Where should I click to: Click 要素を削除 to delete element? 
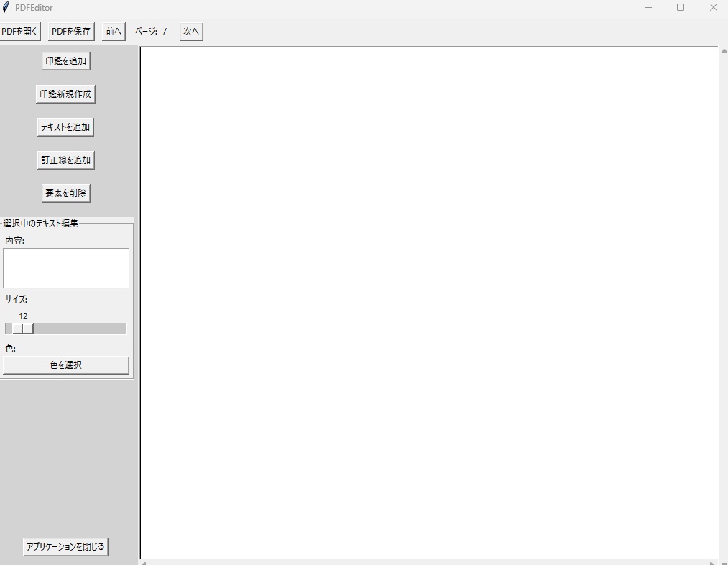coord(66,193)
